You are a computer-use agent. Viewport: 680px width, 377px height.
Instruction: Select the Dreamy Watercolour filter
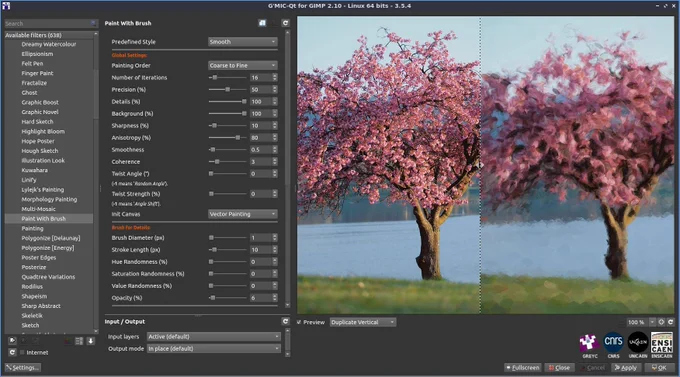point(49,44)
